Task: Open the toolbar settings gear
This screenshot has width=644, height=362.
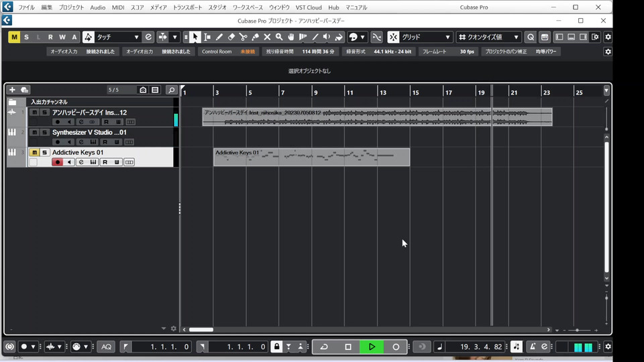Action: [x=608, y=37]
